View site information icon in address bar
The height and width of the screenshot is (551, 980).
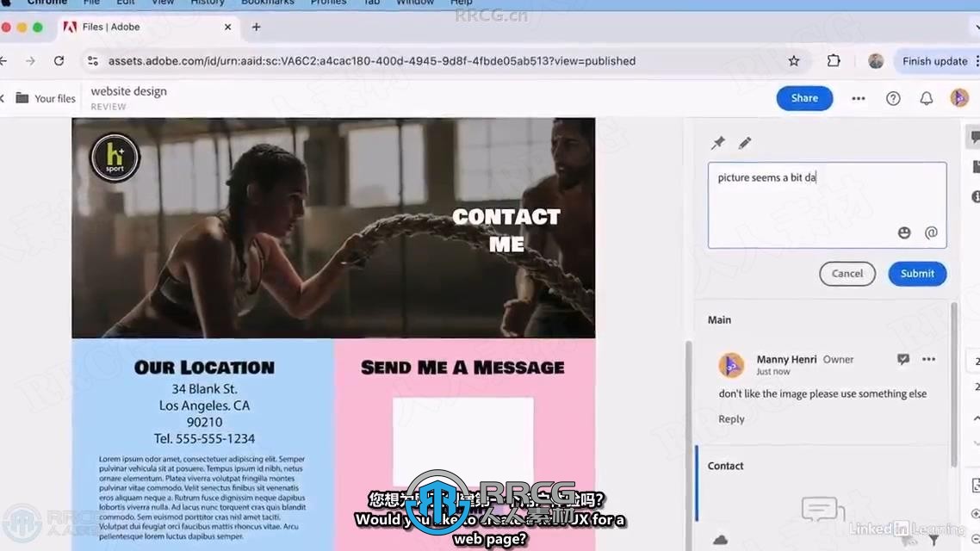(92, 60)
